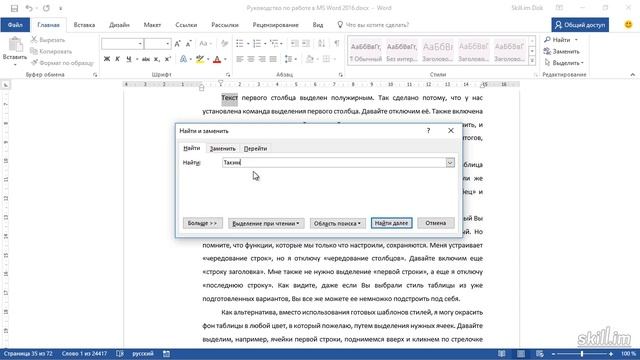Align text right

[262, 59]
